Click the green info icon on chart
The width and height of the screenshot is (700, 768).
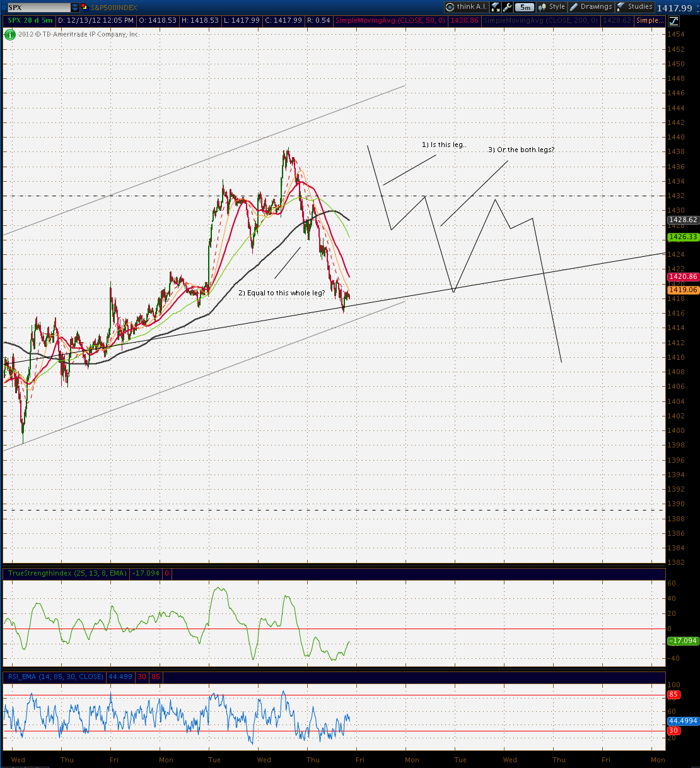[11, 34]
